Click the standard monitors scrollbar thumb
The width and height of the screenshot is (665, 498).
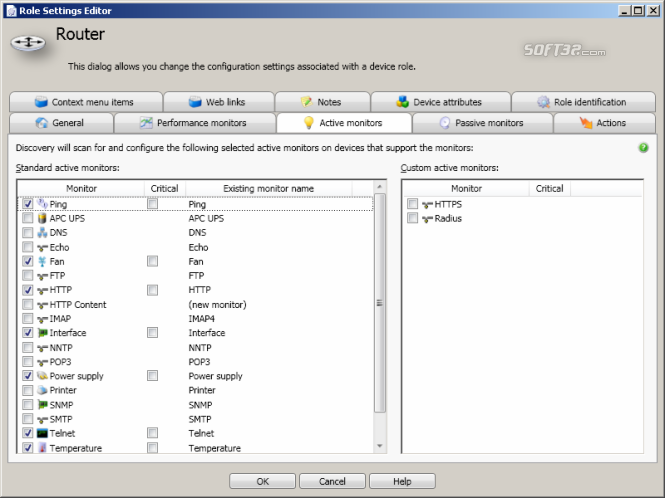click(380, 303)
